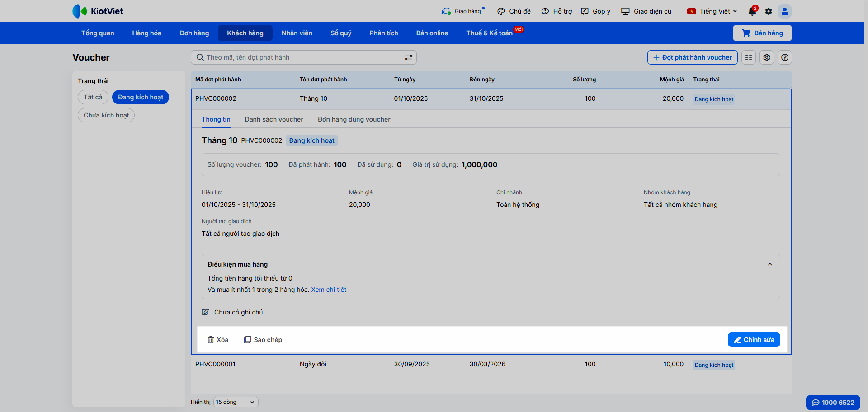Open Giao hàng delivery shortcut
The width and height of the screenshot is (868, 412).
point(463,11)
